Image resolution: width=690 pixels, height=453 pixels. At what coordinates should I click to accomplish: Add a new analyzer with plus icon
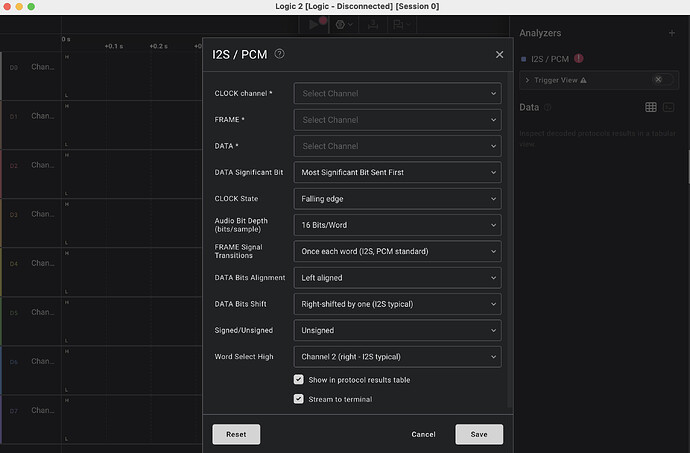click(672, 33)
